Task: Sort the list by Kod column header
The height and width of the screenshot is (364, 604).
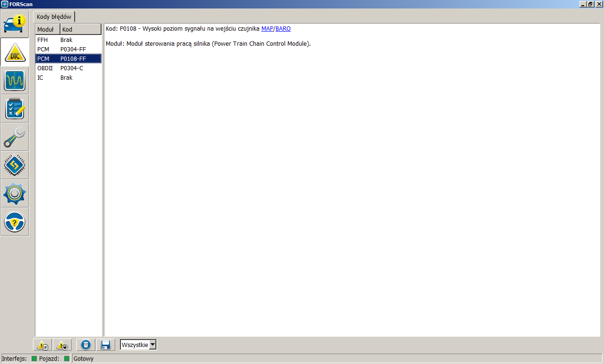Action: pyautogui.click(x=81, y=29)
